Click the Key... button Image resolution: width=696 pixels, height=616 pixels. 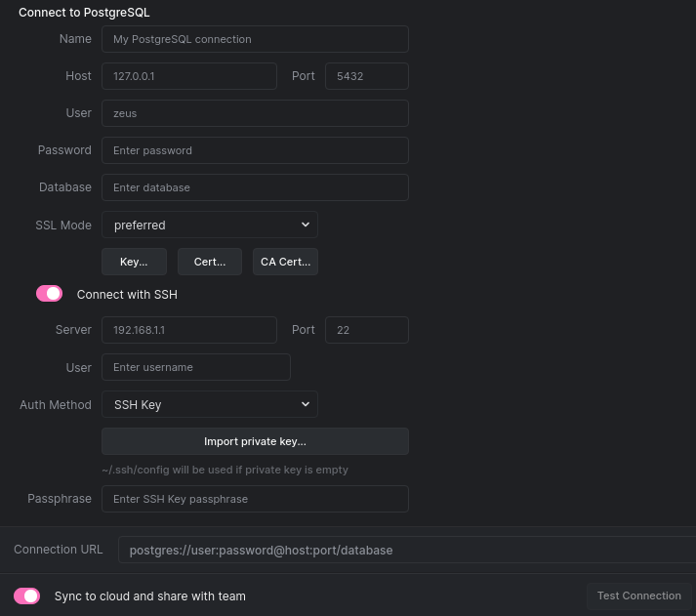point(134,262)
